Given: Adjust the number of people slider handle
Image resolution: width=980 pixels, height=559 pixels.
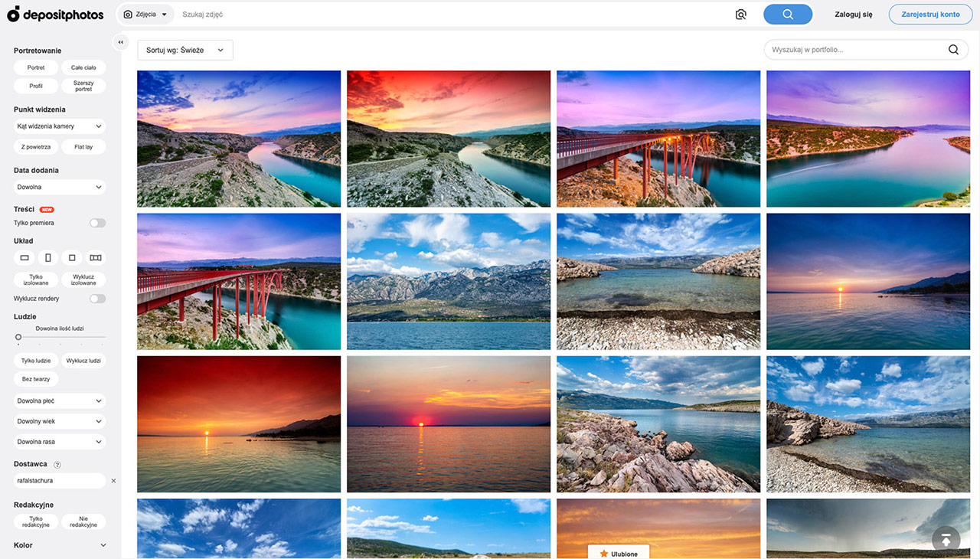Looking at the screenshot, I should tap(18, 337).
